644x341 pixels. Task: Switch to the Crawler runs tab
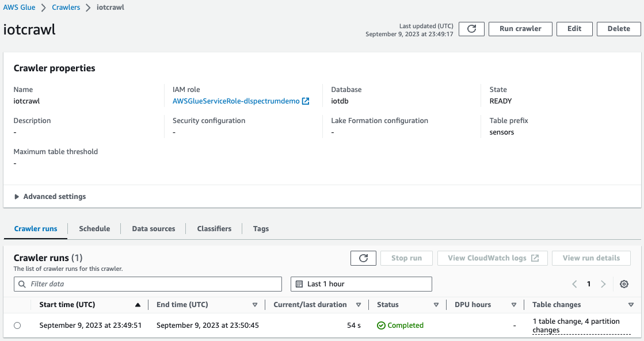[36, 228]
